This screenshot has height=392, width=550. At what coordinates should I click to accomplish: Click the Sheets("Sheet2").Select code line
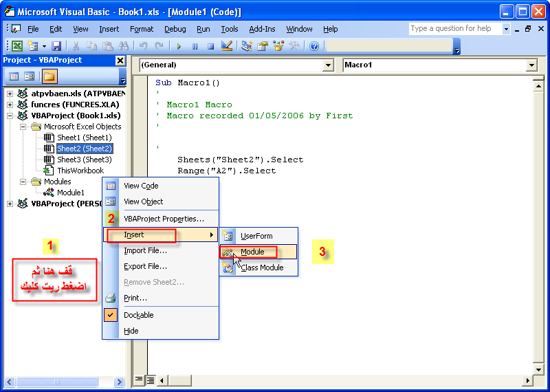240,160
